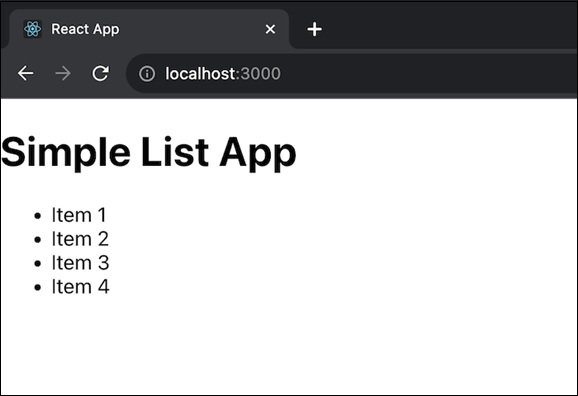Viewport: 578px width, 396px height.
Task: Click the list entry Item 1
Action: [79, 215]
